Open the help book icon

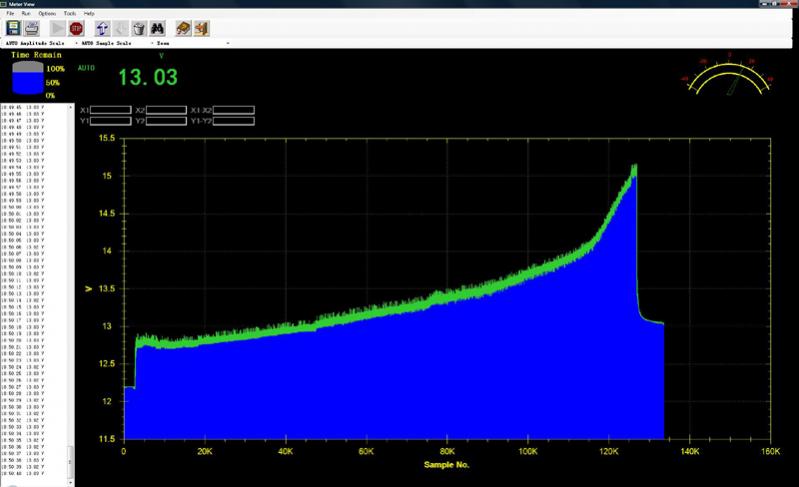(x=183, y=29)
